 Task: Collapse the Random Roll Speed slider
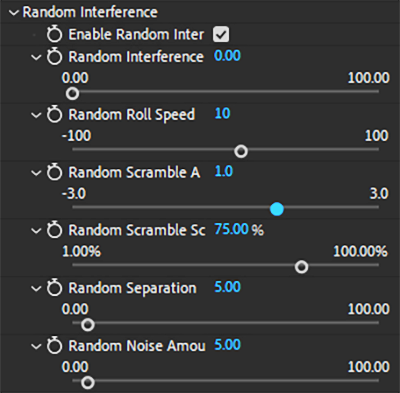coord(36,115)
